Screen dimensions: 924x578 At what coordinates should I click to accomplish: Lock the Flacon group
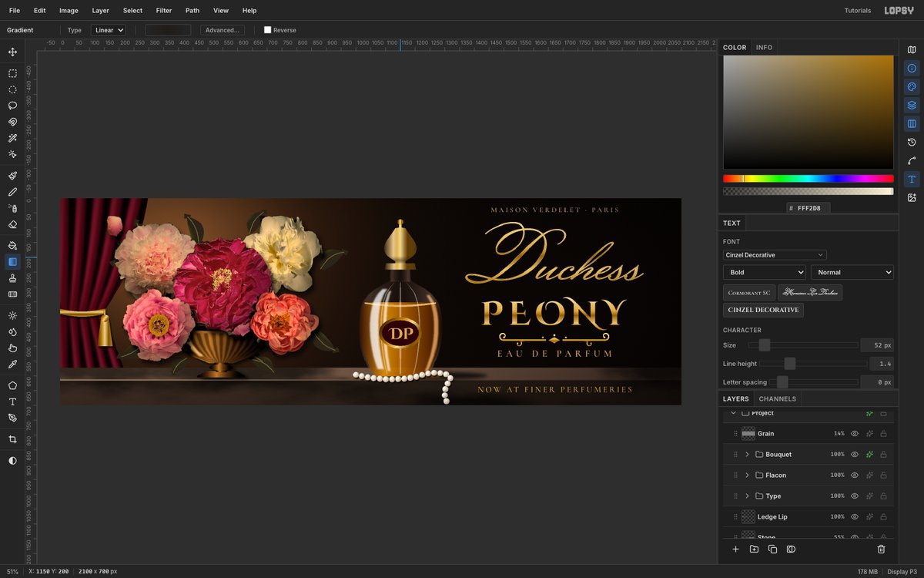[883, 476]
